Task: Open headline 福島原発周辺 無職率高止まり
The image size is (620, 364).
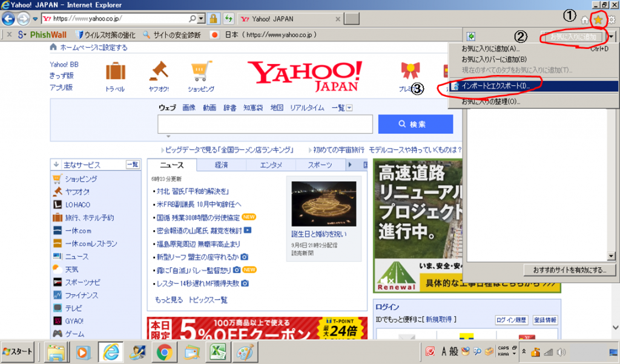Action: pos(199,244)
